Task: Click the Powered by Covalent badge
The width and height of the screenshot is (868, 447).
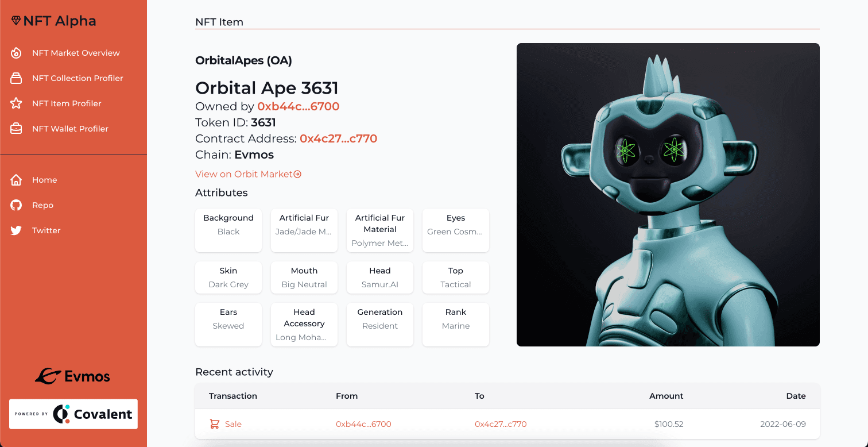Action: pyautogui.click(x=73, y=414)
